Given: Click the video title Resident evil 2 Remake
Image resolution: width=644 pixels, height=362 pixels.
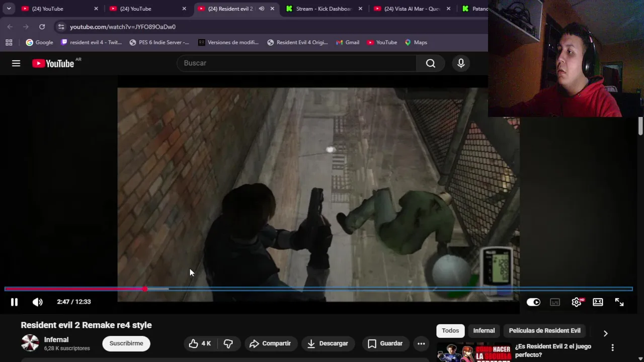Looking at the screenshot, I should point(86,325).
